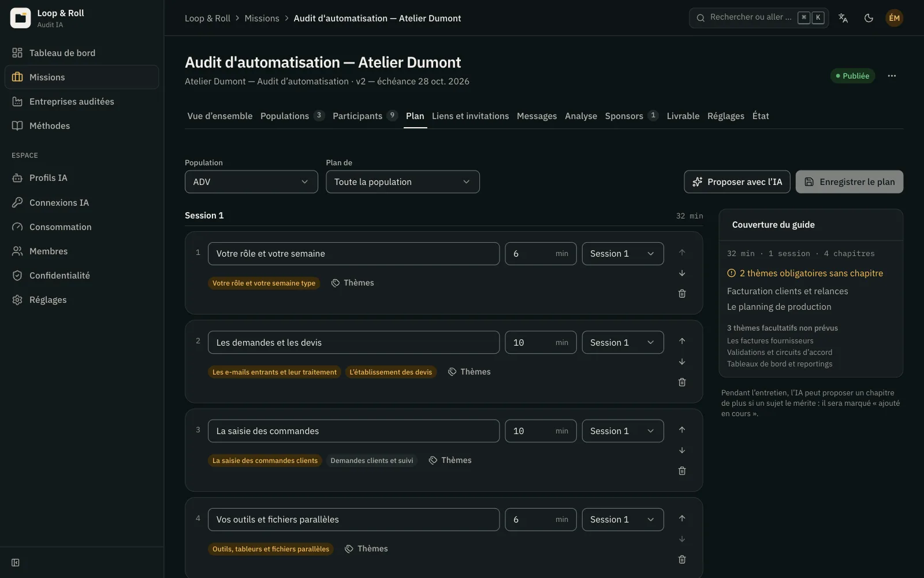Click 'Enregistrer le plan' button
Viewport: 924px width, 578px height.
coord(850,181)
